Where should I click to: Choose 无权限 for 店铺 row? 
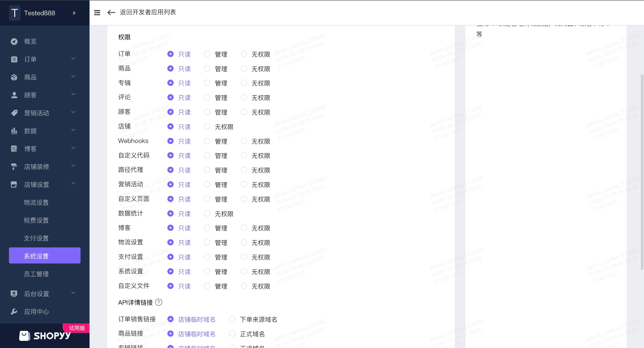(x=207, y=127)
